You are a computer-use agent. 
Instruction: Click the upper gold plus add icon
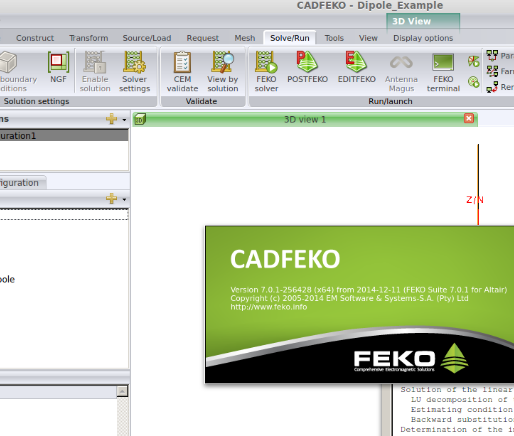pyautogui.click(x=111, y=119)
